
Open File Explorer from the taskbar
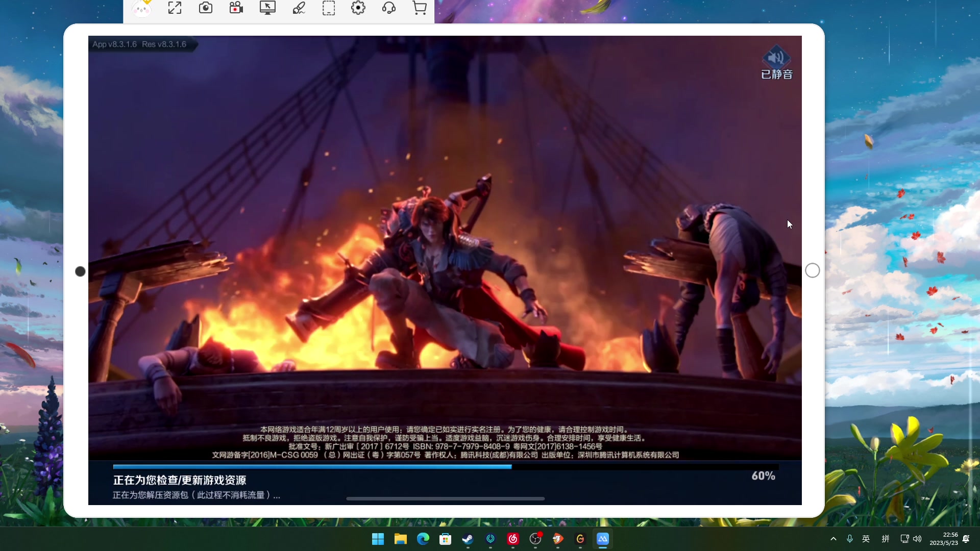[400, 539]
